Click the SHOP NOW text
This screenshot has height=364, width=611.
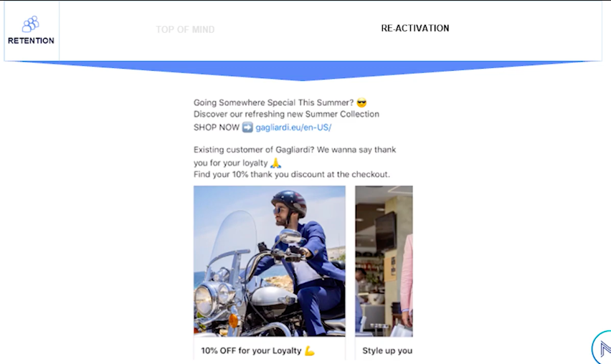(x=217, y=128)
